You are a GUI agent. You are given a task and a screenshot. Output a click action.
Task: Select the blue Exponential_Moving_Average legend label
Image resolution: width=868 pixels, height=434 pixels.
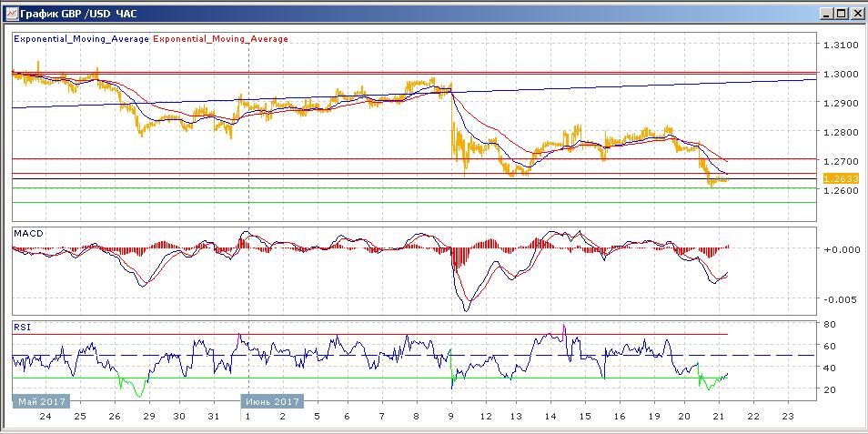(81, 39)
